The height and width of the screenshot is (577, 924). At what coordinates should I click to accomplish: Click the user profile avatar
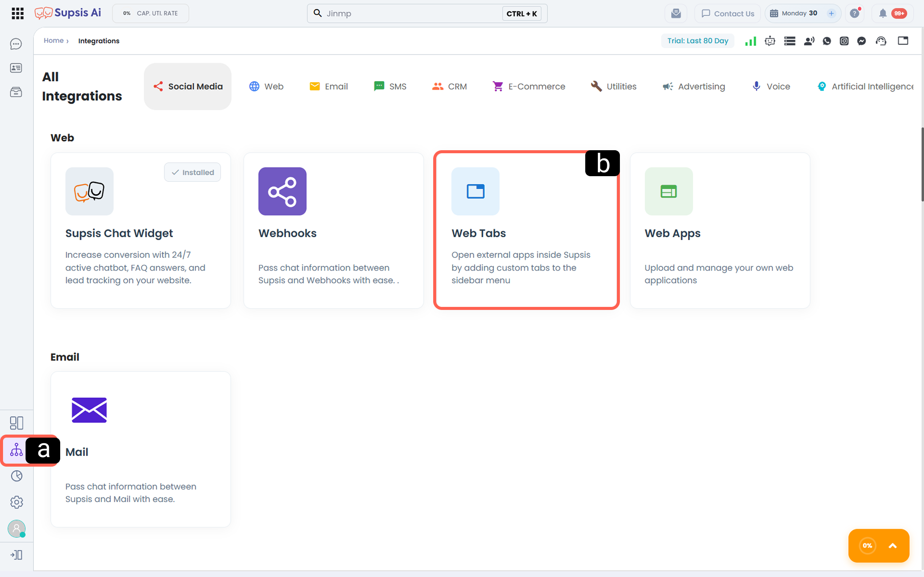(x=16, y=529)
